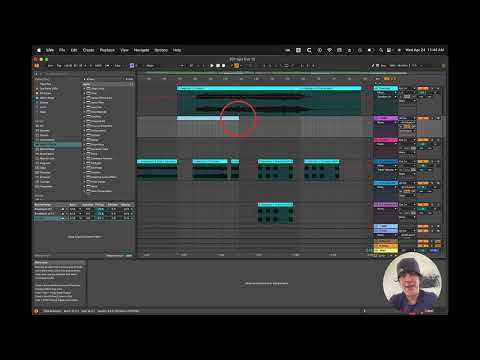Solo the pink track
Screen dimensions: 480x360
pyautogui.click(x=432, y=140)
